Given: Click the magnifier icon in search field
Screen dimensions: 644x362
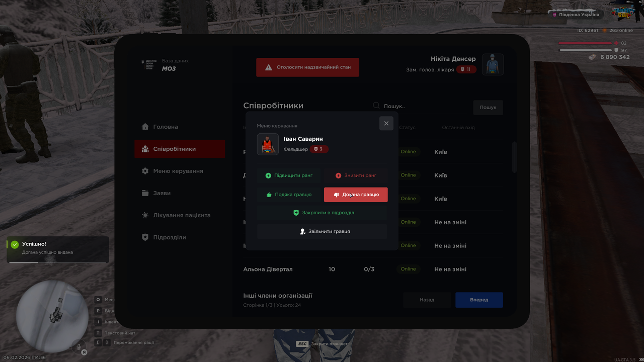Looking at the screenshot, I should coord(376,106).
